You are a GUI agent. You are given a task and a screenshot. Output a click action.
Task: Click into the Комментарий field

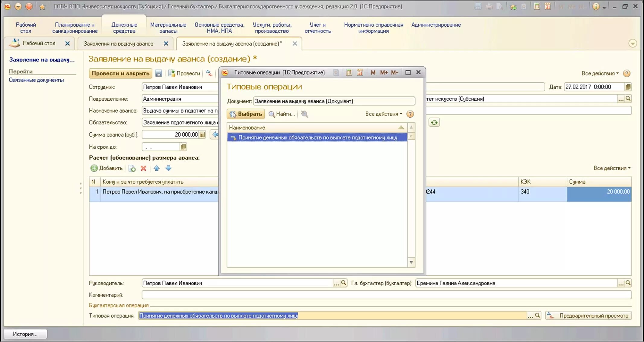tap(387, 295)
